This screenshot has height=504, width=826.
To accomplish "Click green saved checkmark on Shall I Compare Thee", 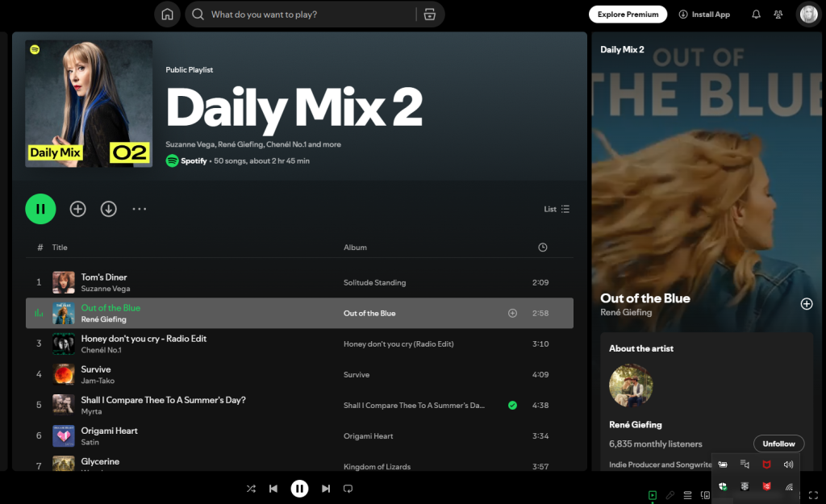I will (x=512, y=406).
